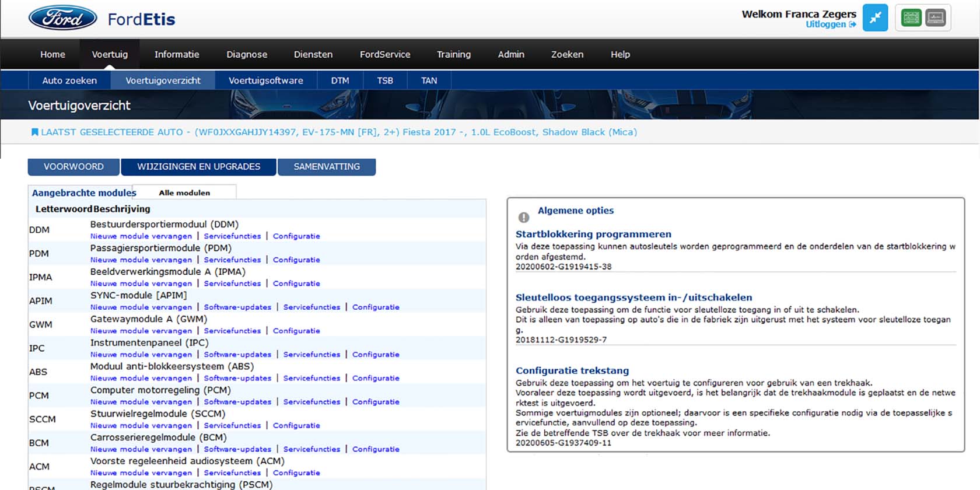This screenshot has width=980, height=490.
Task: Go to Auto zoeken submenu
Action: (x=69, y=80)
